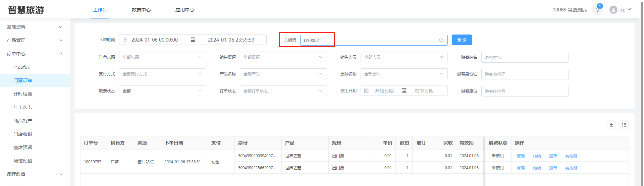Screen dimensions: 644x186
Task: Open the 订单来源 dropdown
Action: click(x=162, y=57)
